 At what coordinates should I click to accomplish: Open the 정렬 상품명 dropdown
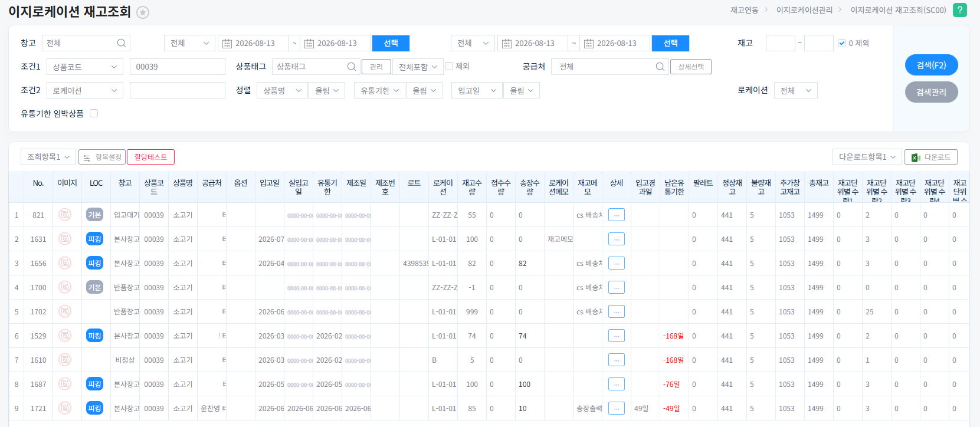click(x=282, y=91)
